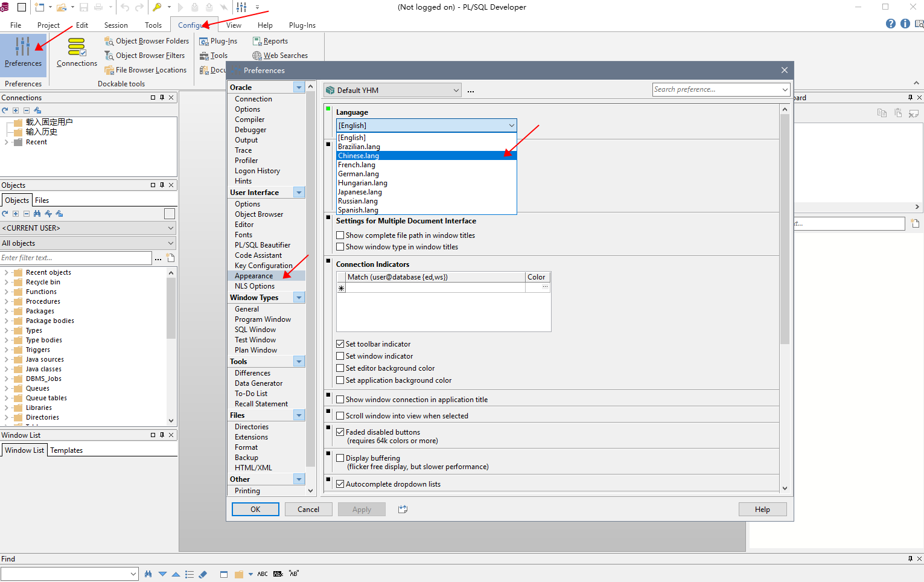Open the Session menu tab
The image size is (924, 582).
116,25
